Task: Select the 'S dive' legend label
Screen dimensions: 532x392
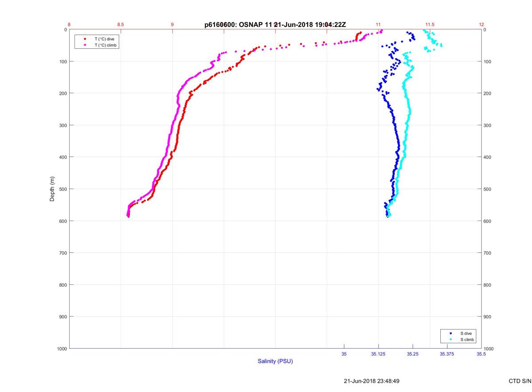Action: coord(466,333)
